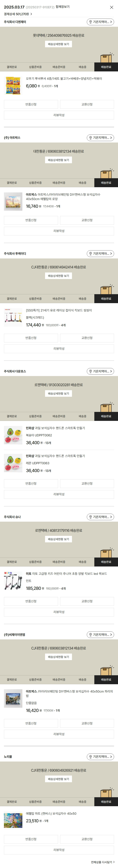The image size is (118, 868).
Task: View 배송상세현황 for 롯데택배 256409876925
Action: pyautogui.click(x=58, y=44)
